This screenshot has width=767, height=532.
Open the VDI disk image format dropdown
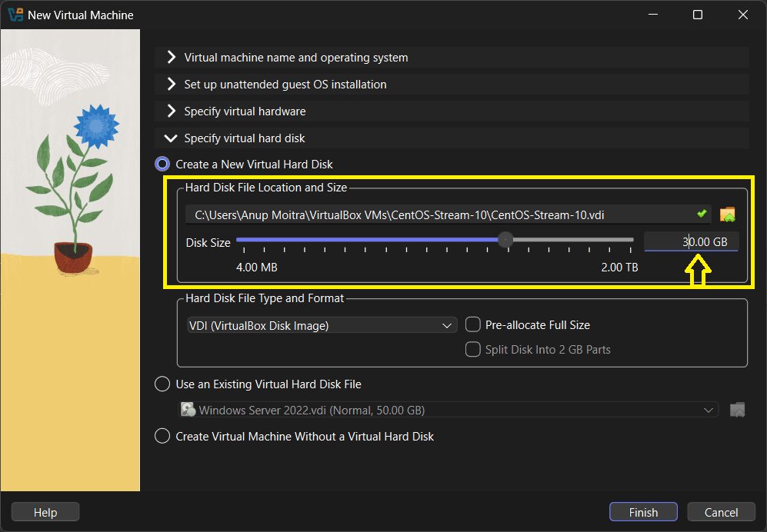[322, 326]
